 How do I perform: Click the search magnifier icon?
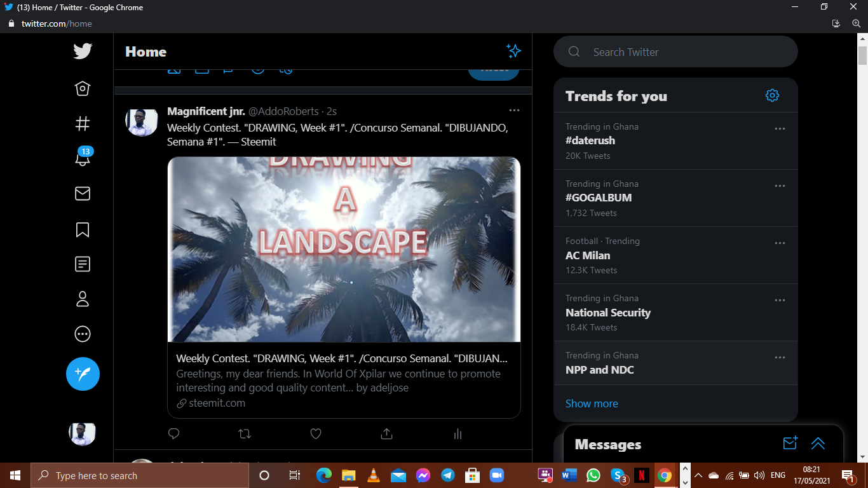(574, 51)
